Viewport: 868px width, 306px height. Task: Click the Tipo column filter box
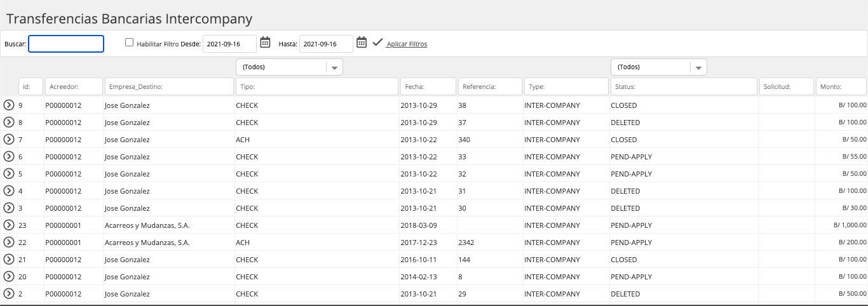coord(316,86)
